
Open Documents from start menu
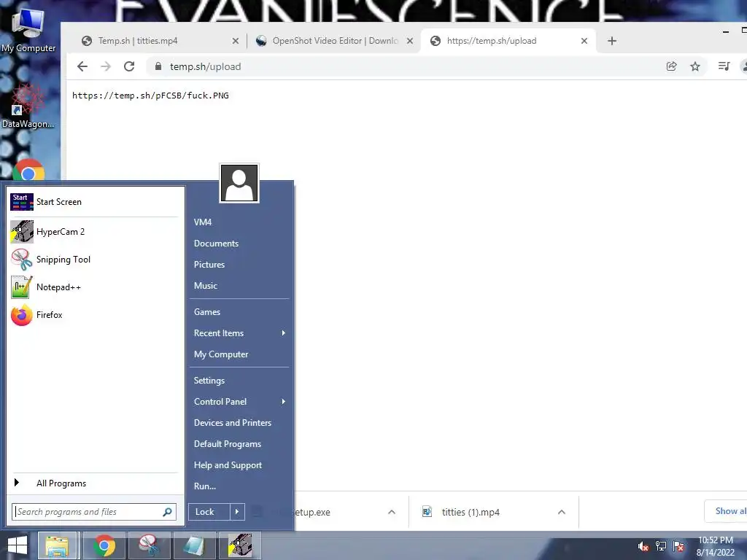[216, 244]
